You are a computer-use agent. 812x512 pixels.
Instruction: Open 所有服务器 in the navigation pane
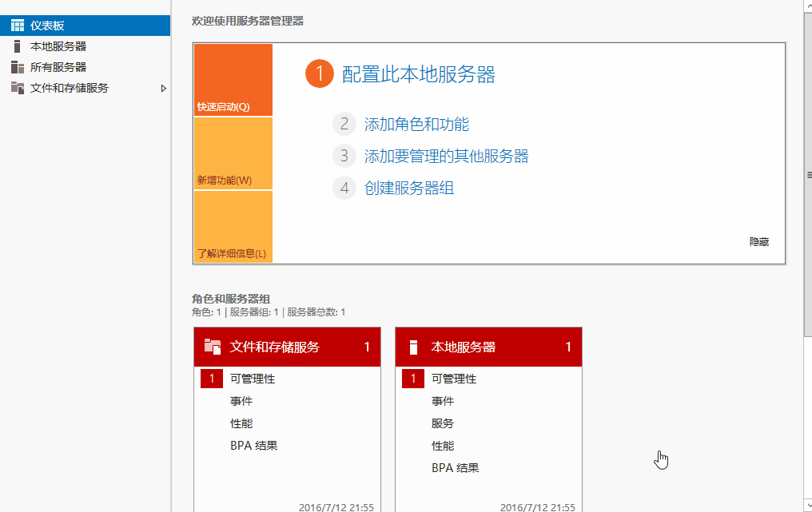pos(85,67)
